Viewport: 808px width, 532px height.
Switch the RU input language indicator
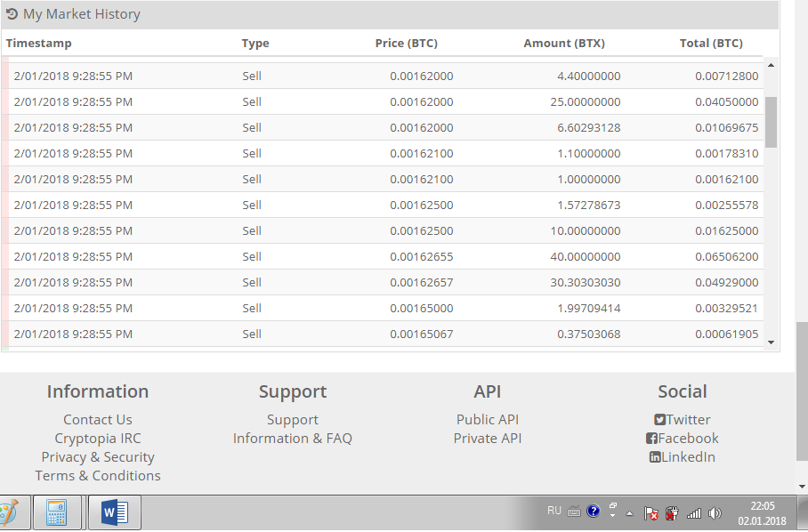coord(554,511)
